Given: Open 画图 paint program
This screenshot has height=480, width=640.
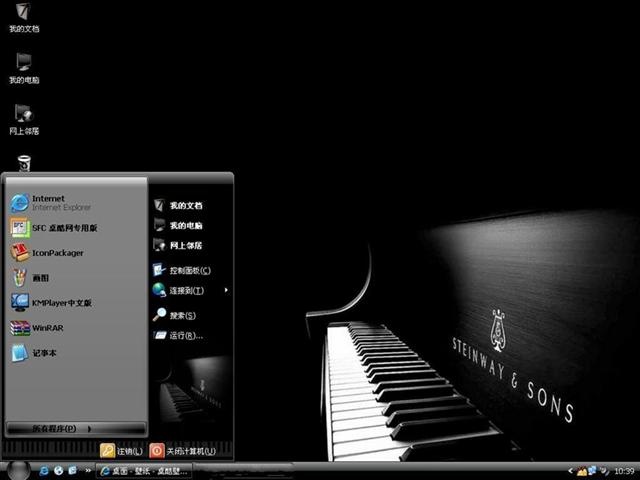Looking at the screenshot, I should tap(29, 278).
